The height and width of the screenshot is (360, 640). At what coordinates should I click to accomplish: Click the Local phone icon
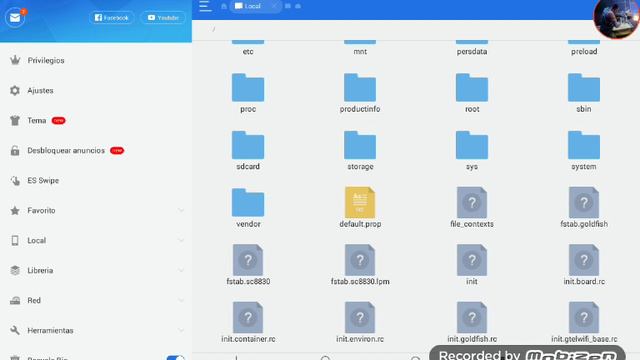tap(15, 240)
